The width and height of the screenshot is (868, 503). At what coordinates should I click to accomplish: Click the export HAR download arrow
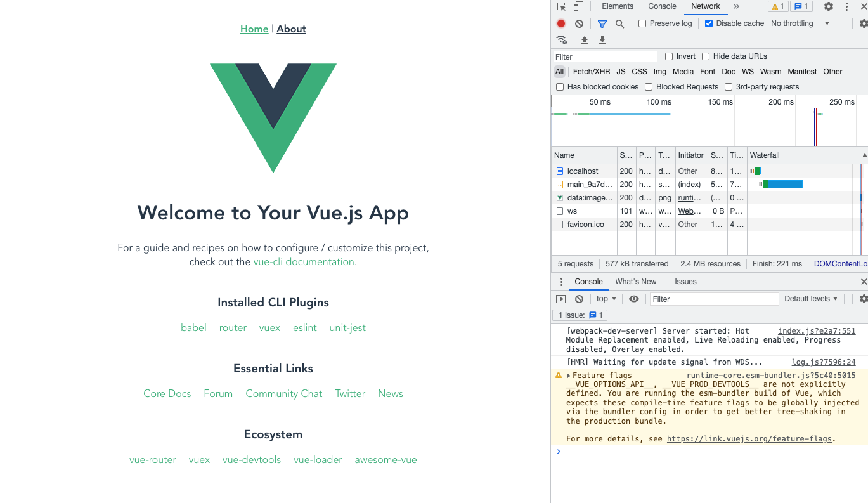[602, 40]
